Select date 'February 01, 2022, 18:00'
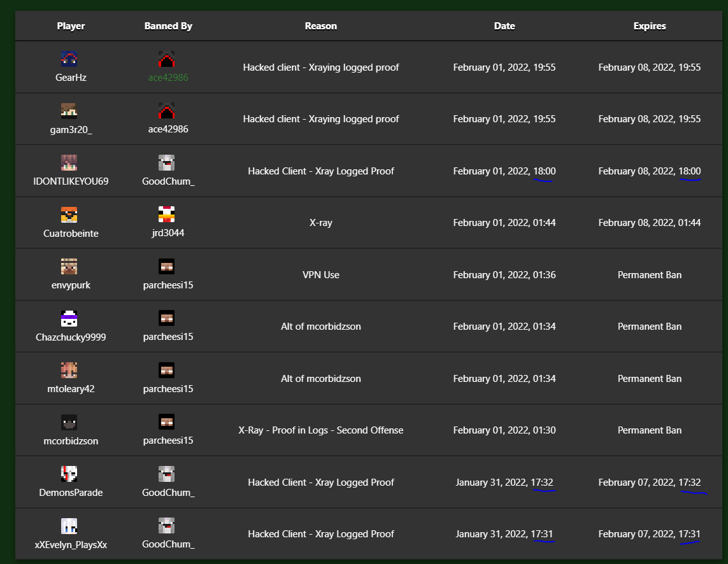The height and width of the screenshot is (564, 728). coord(504,171)
